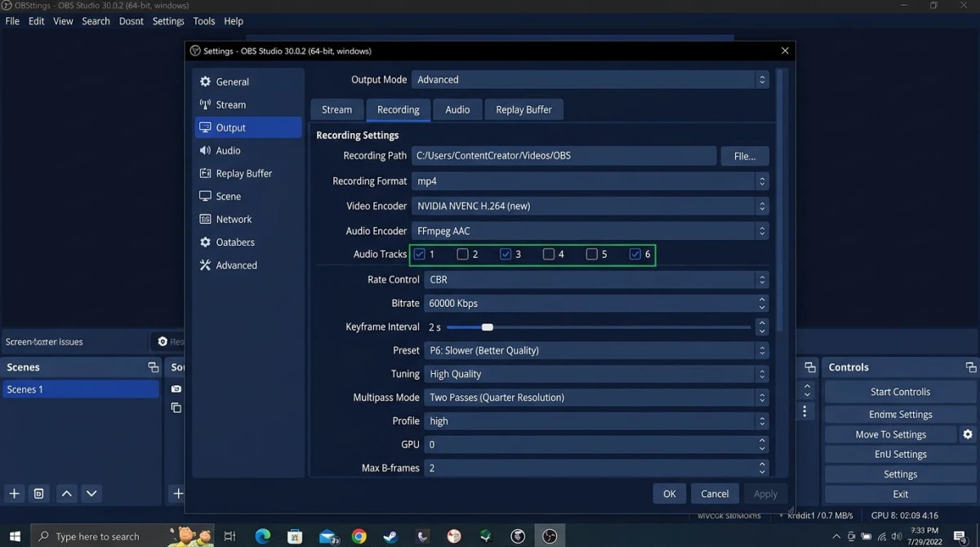Move the scene up with the arrow icon
Viewport: 980px width, 547px height.
click(x=67, y=493)
